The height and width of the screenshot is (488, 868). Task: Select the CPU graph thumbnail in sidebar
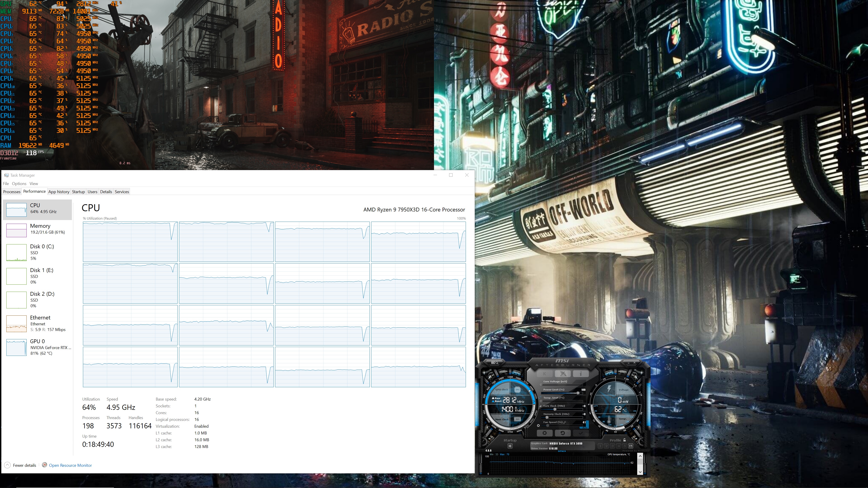(17, 210)
